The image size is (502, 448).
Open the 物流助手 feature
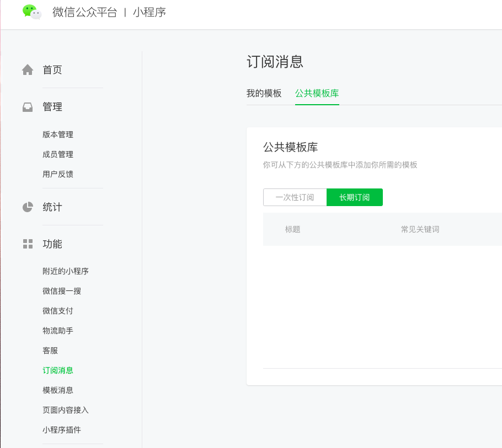pos(58,331)
